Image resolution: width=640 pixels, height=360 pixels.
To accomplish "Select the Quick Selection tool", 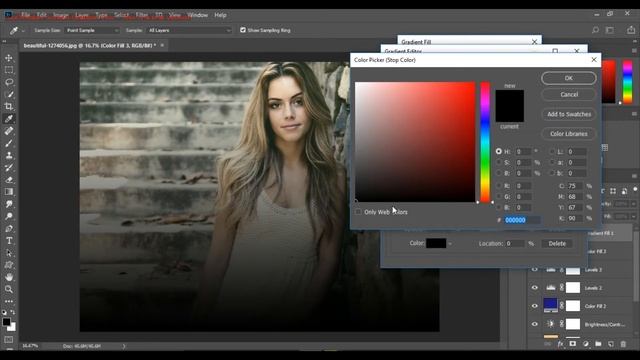I will pyautogui.click(x=9, y=94).
